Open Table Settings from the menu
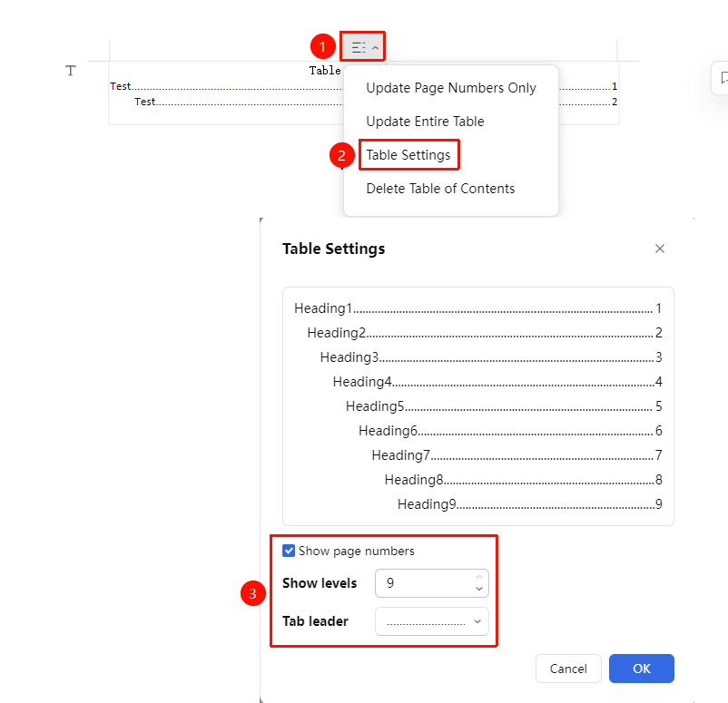 tap(408, 155)
